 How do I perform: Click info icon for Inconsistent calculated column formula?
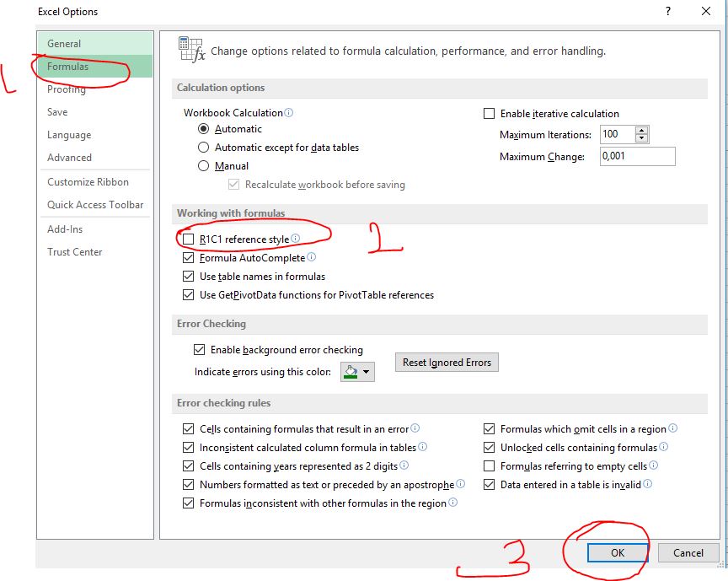422,447
